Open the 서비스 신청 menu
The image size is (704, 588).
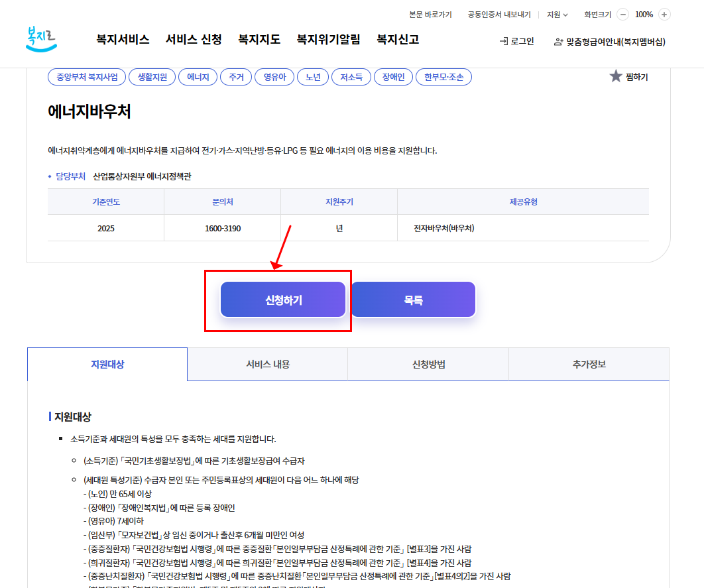point(193,39)
